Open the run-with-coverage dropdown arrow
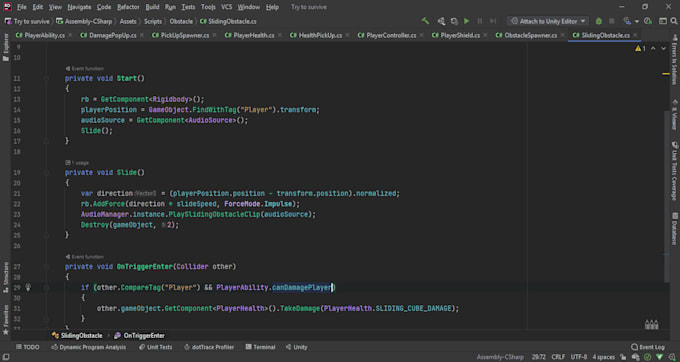680x362 pixels. pyautogui.click(x=637, y=21)
